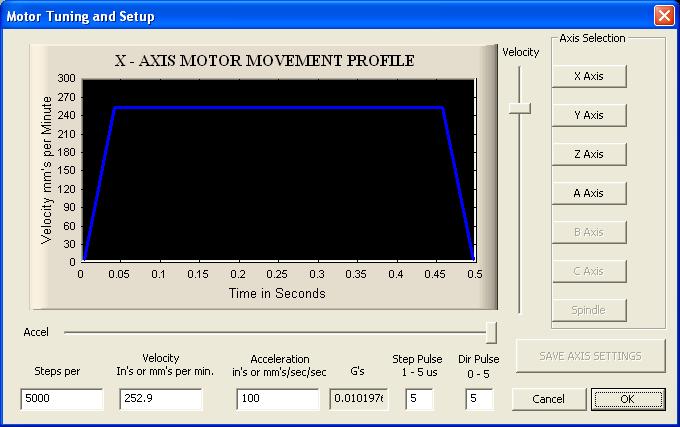Click the Spindle axis button
This screenshot has width=680, height=427.
[x=589, y=310]
